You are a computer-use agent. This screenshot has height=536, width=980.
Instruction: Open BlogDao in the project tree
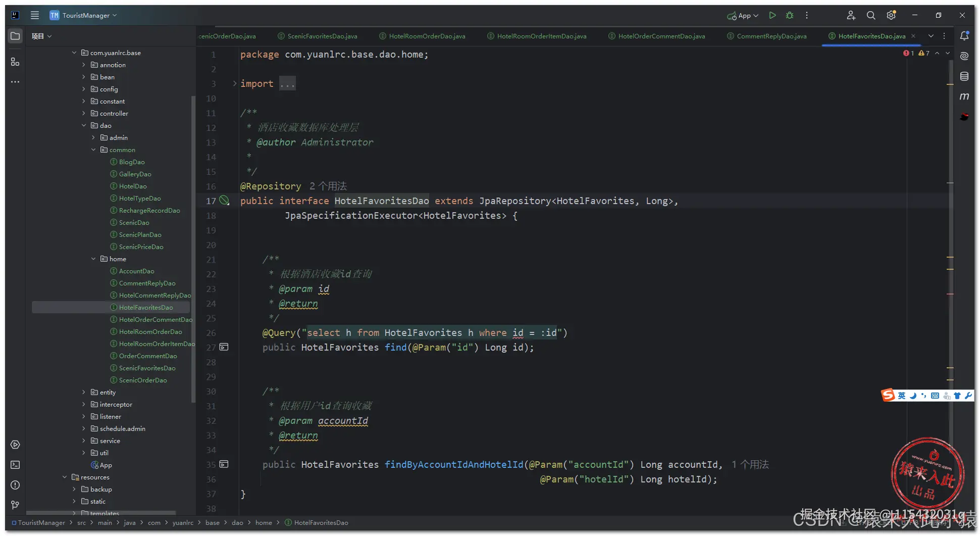point(132,162)
